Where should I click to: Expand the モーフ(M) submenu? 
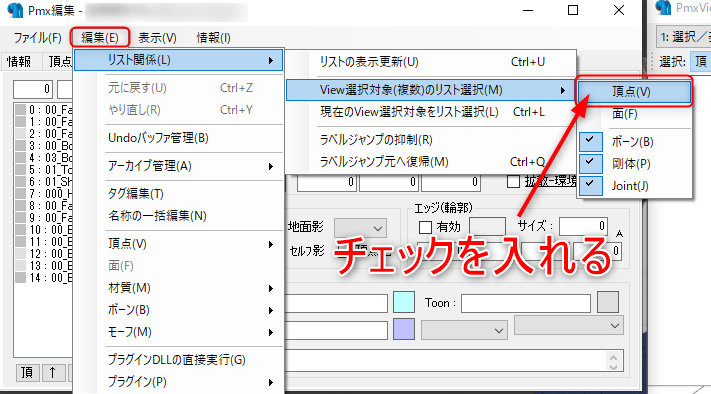pyautogui.click(x=179, y=332)
